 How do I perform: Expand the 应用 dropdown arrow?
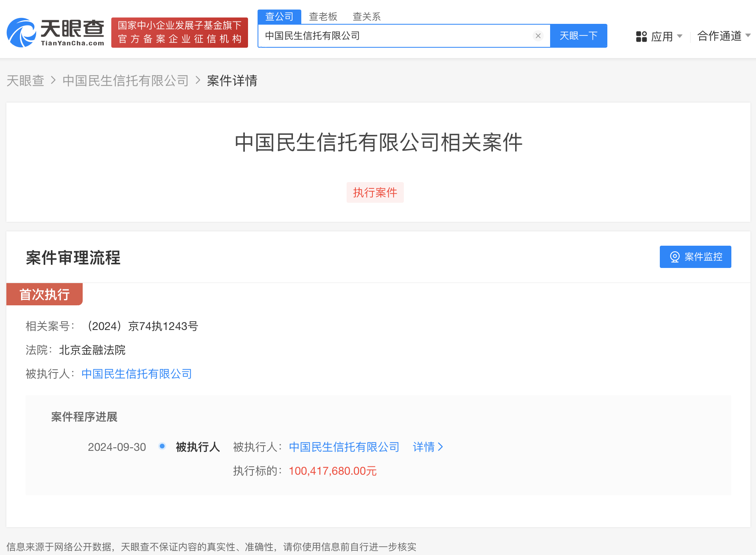[x=679, y=36]
